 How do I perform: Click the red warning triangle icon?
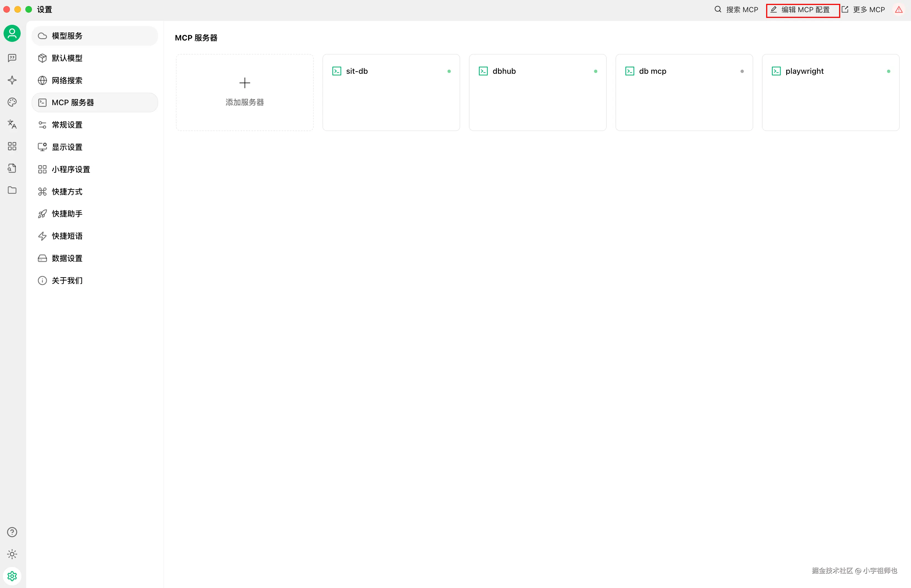click(x=899, y=10)
